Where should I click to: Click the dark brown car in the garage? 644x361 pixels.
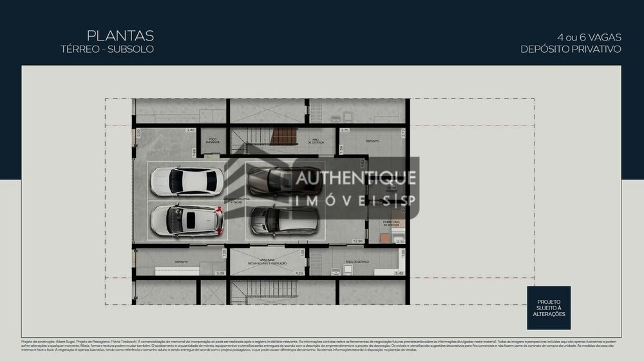click(x=285, y=181)
